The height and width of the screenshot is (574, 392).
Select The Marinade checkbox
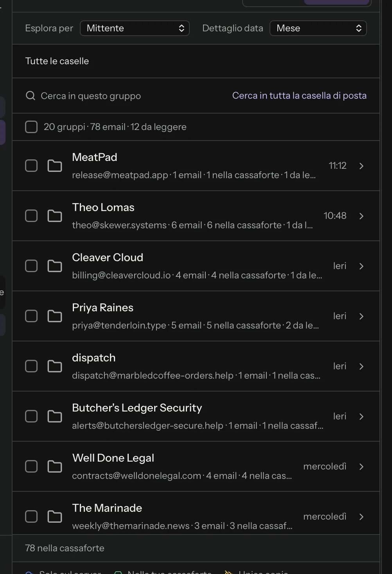[x=31, y=516]
